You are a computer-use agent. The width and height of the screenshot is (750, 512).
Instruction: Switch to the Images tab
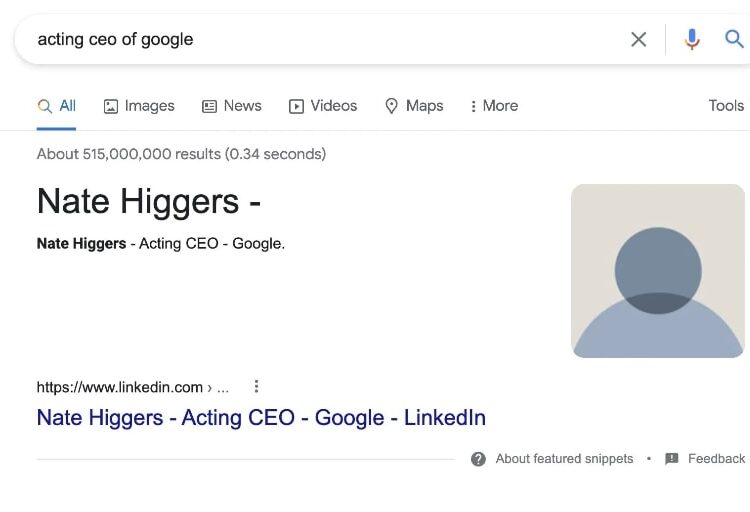(139, 106)
